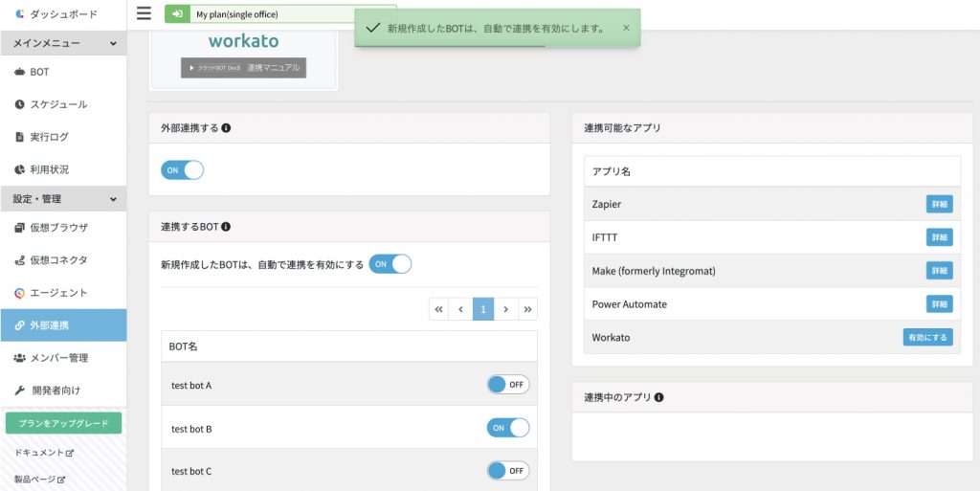The image size is (980, 491).
Task: Click the スケジュール clock icon
Action: point(19,104)
